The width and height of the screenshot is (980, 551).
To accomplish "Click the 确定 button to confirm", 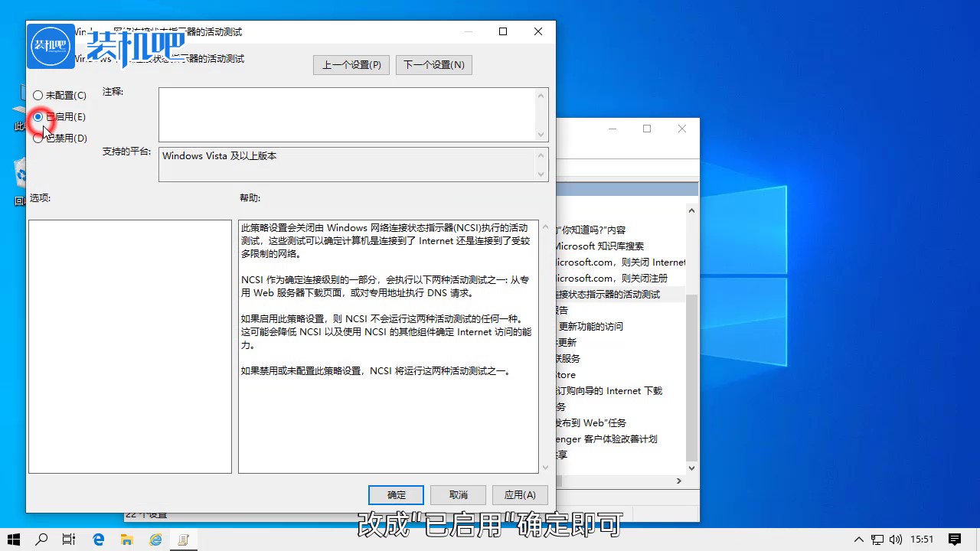I will pyautogui.click(x=396, y=494).
